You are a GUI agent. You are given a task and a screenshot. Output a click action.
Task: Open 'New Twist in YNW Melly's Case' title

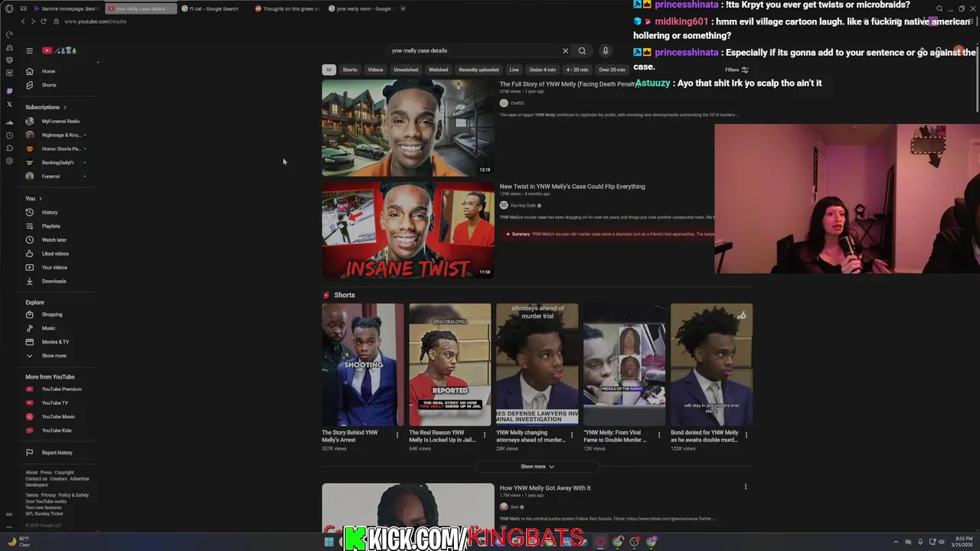click(572, 186)
